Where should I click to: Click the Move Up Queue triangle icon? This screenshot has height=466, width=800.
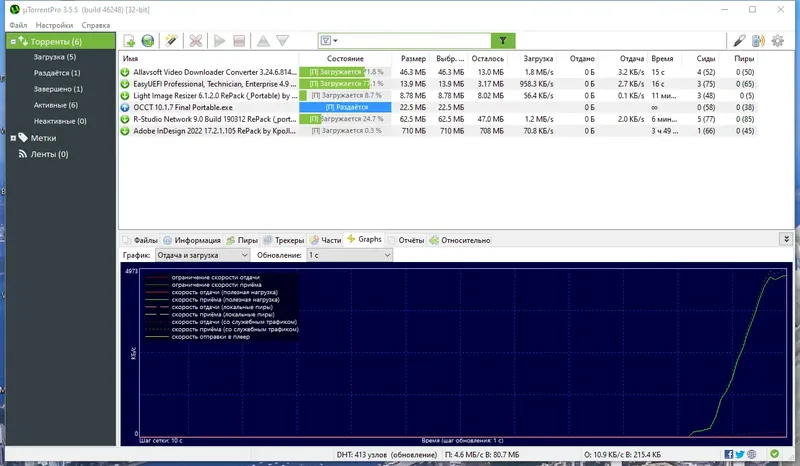[263, 41]
